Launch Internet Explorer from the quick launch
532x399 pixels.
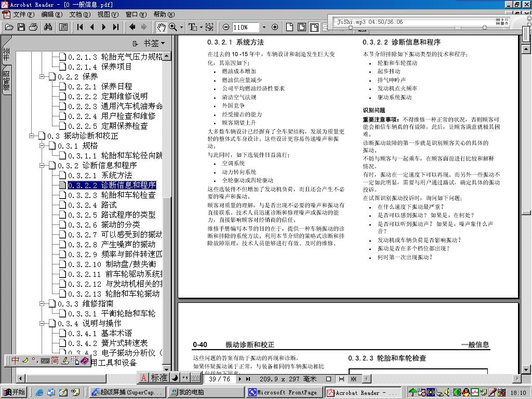[39, 393]
